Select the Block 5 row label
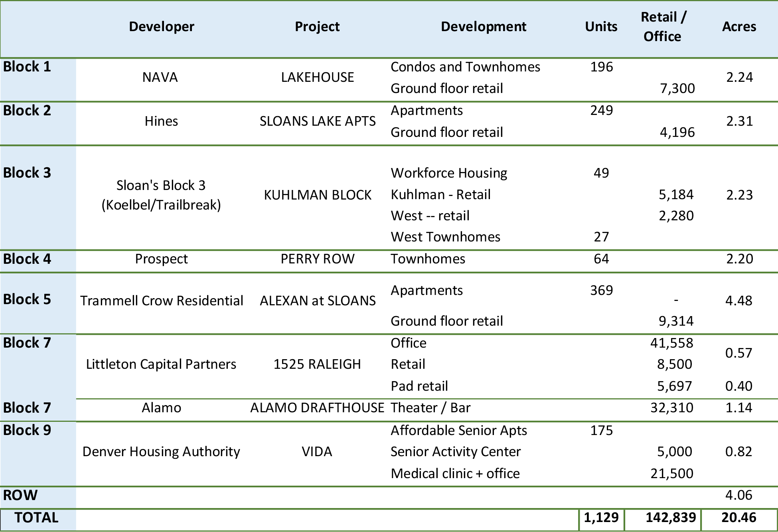The height and width of the screenshot is (532, 778). coord(27,299)
